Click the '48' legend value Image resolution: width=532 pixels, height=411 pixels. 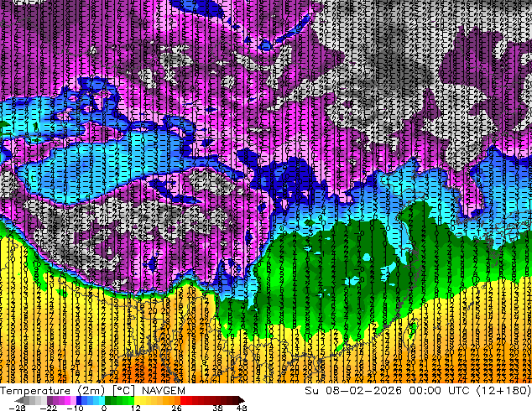point(242,408)
